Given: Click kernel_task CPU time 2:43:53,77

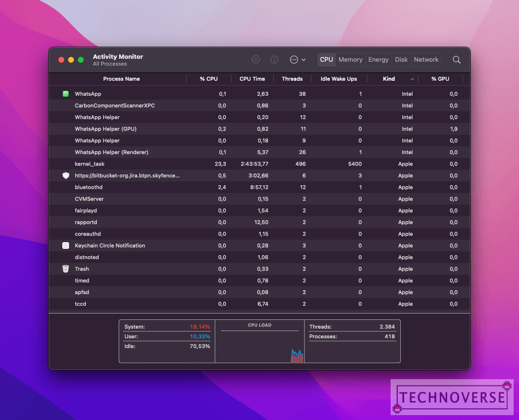Looking at the screenshot, I should click(254, 164).
